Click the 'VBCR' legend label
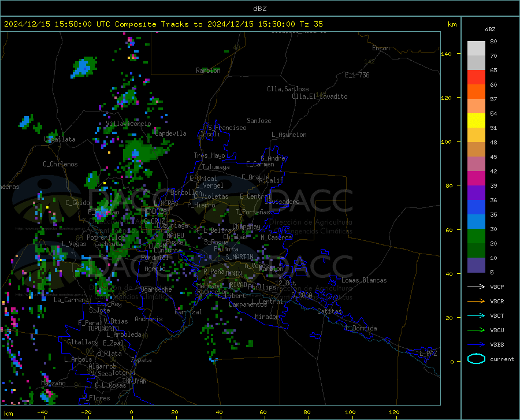 (x=497, y=302)
